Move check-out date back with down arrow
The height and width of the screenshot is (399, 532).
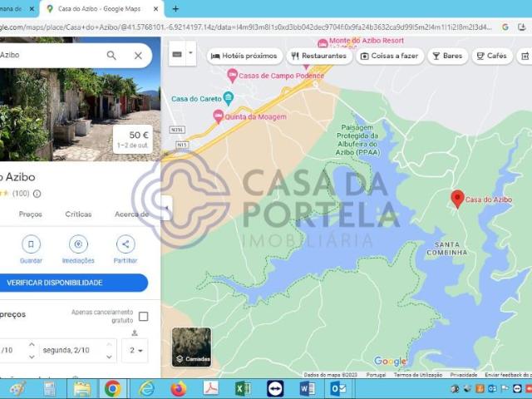(x=109, y=357)
